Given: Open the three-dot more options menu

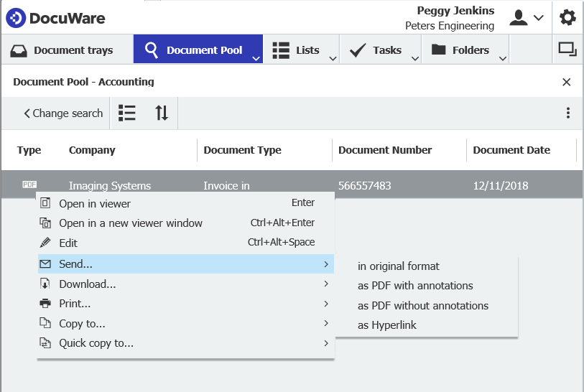Looking at the screenshot, I should click(x=567, y=113).
